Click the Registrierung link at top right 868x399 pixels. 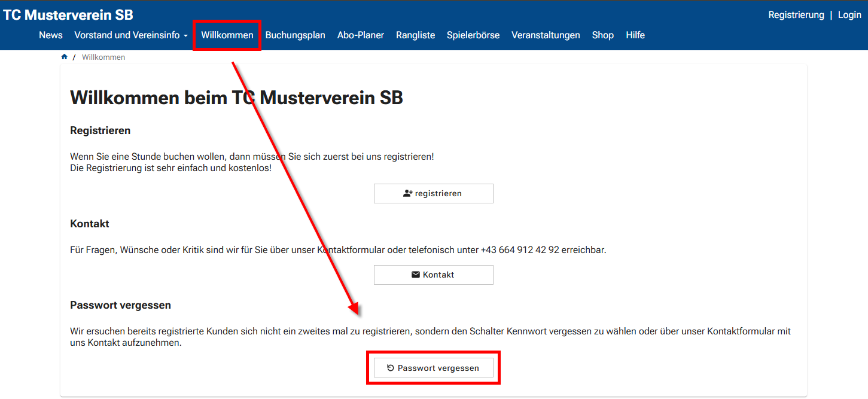coord(796,15)
